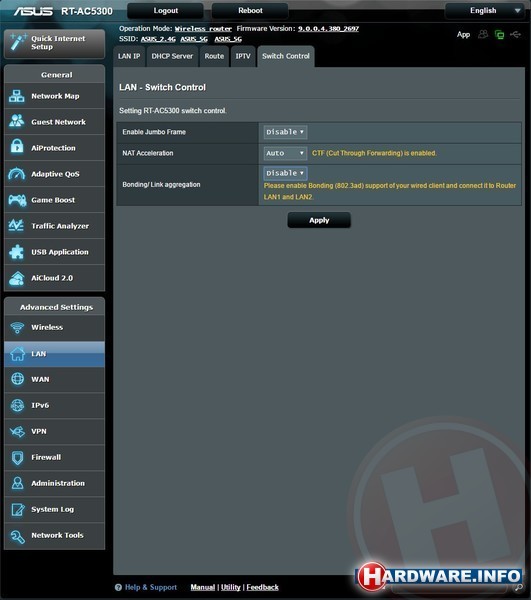
Task: Click the magnifier search icon at bottom right
Action: click(x=519, y=587)
